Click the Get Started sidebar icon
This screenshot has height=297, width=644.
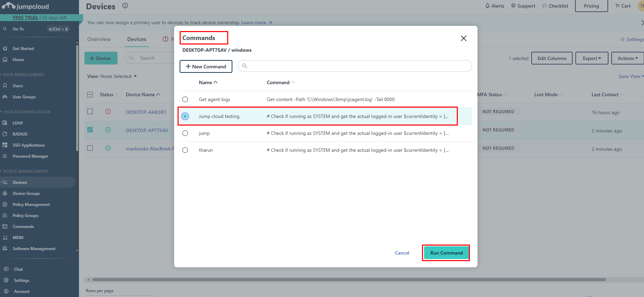coord(5,49)
